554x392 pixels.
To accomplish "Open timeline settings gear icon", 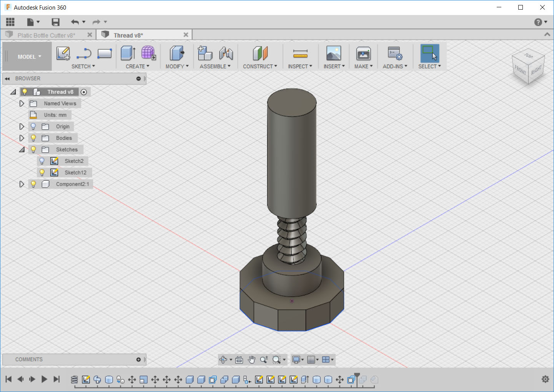I will click(x=545, y=379).
